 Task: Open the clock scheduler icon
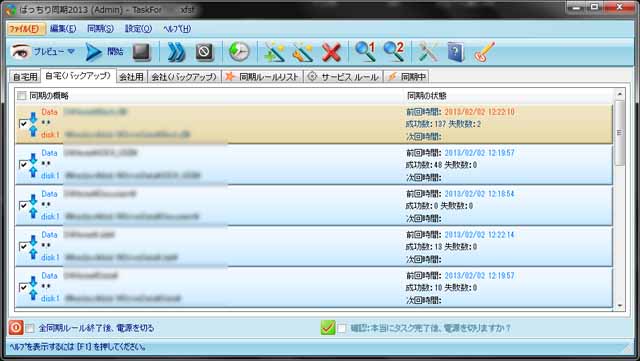tap(239, 52)
